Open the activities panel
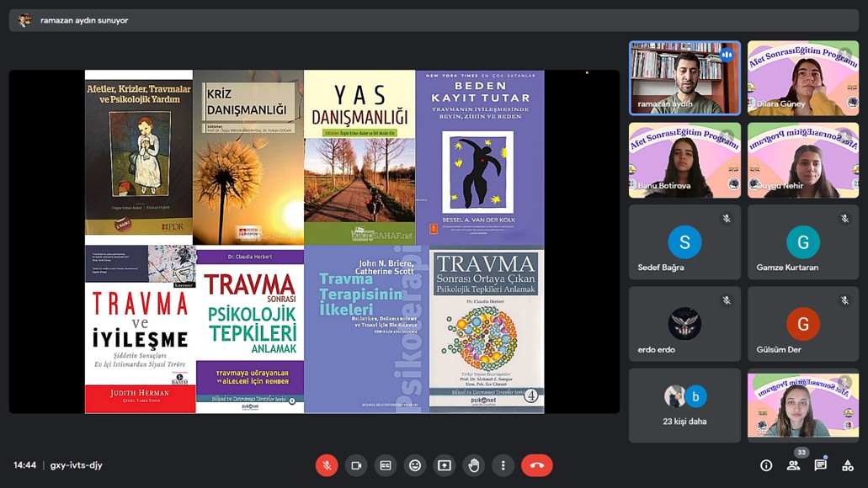This screenshot has height=488, width=868. [x=848, y=465]
